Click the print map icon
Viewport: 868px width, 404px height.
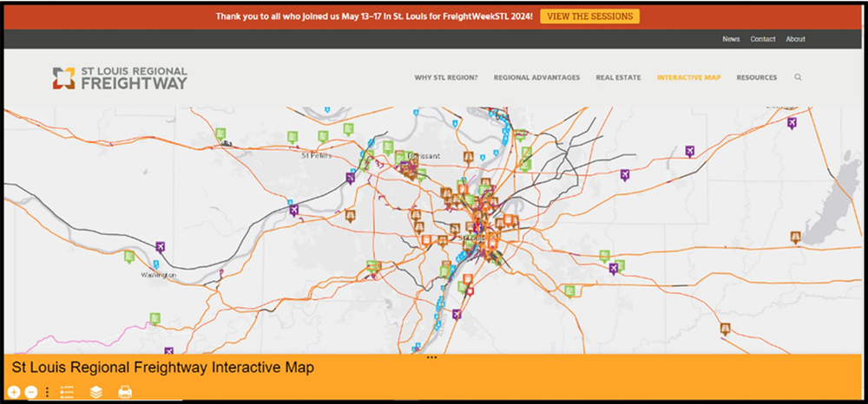point(125,392)
